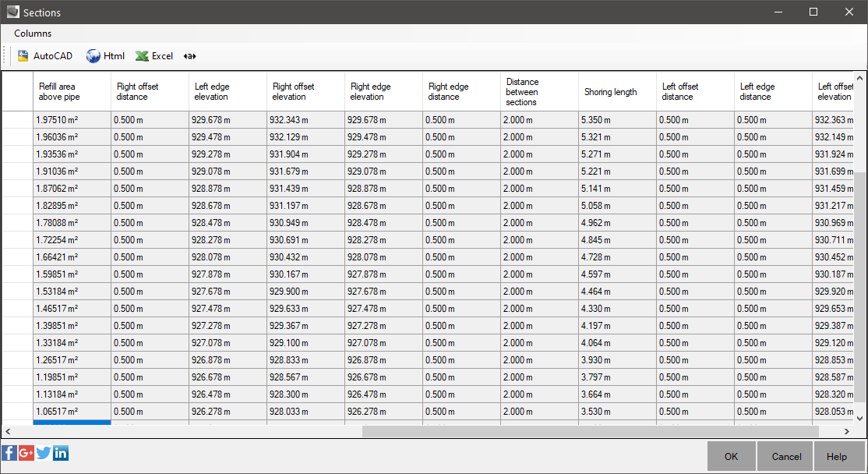This screenshot has height=474, width=868.
Task: Maximize the Sections window
Action: point(813,12)
